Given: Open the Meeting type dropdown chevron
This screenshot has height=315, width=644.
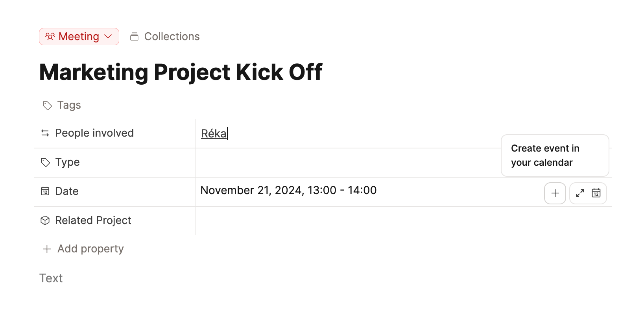Looking at the screenshot, I should tap(107, 36).
